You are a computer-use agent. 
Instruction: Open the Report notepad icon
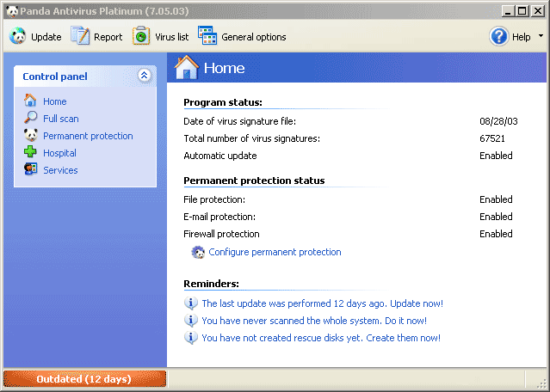(x=80, y=36)
